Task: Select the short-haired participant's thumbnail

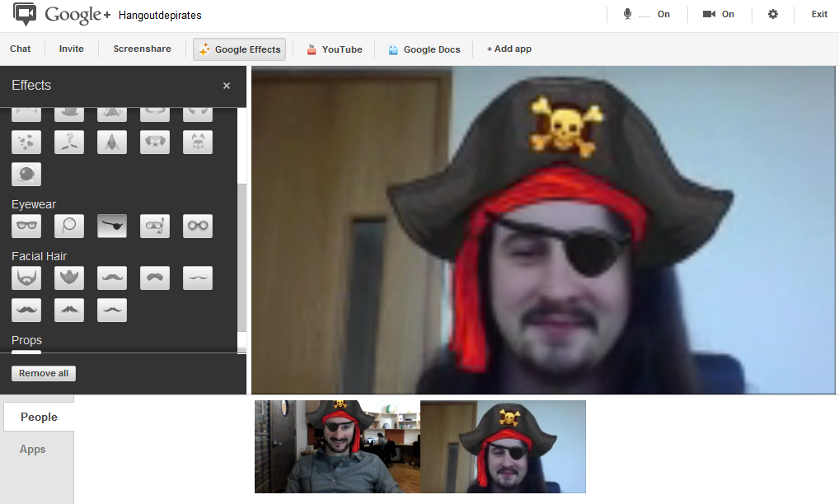Action: 337,446
